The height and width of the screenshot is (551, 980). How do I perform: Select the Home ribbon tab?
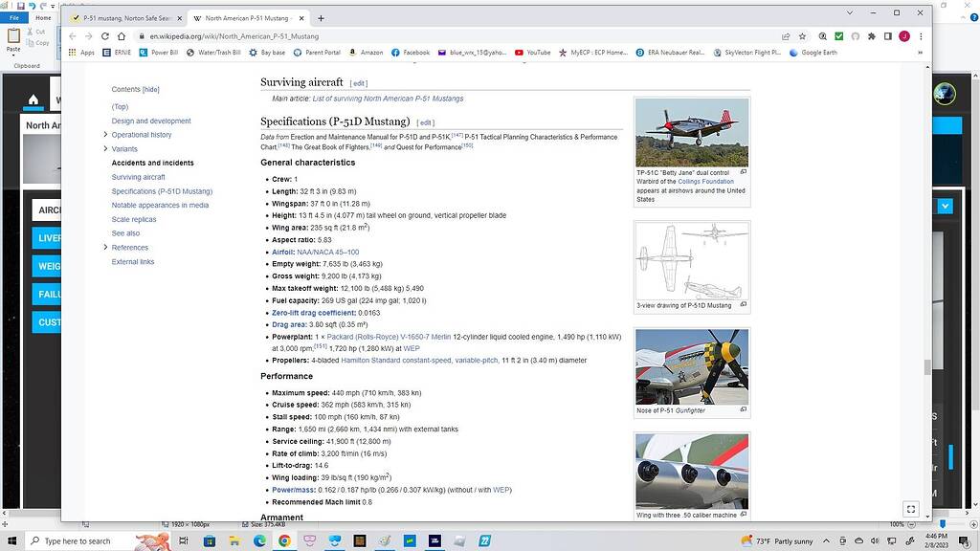43,17
